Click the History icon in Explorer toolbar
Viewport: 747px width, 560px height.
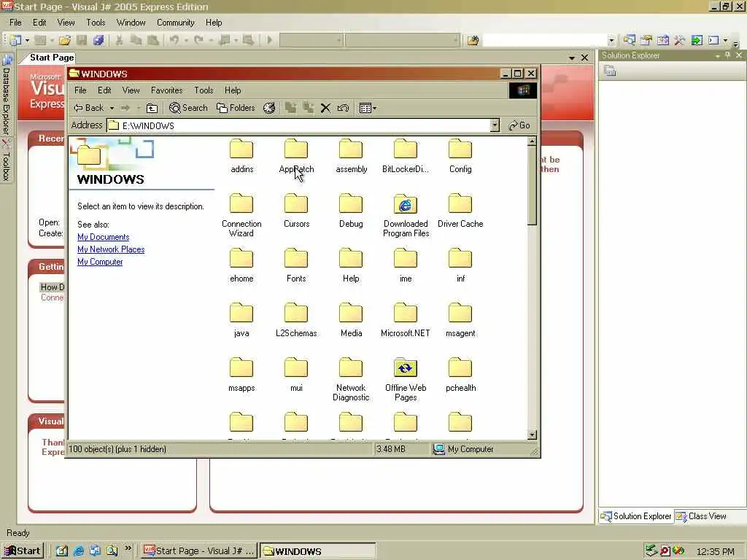269,108
